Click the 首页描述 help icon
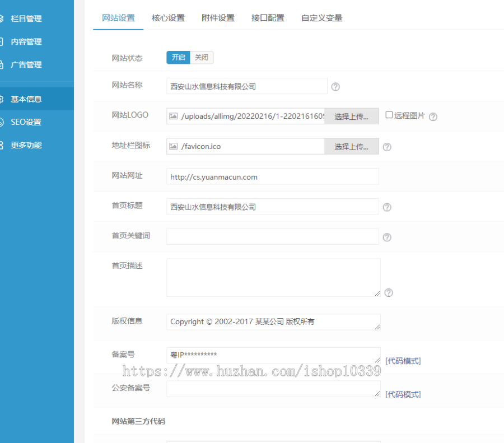The width and height of the screenshot is (504, 443). tap(389, 292)
